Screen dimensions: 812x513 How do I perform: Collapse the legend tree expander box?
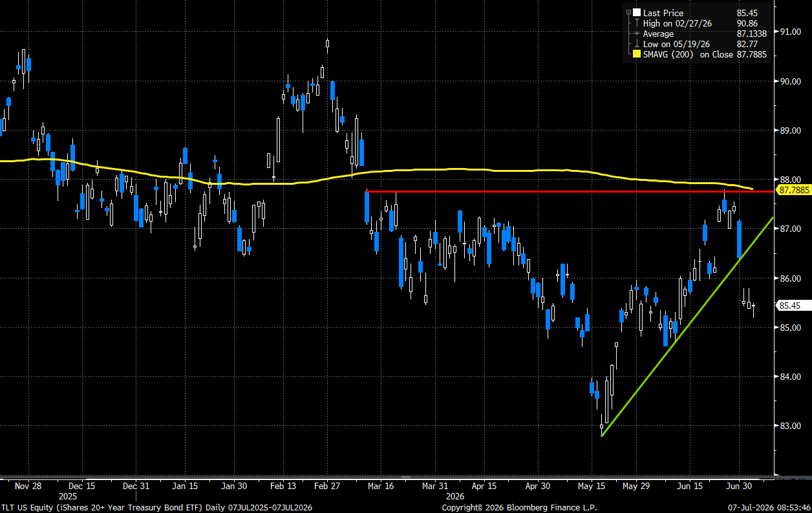[627, 13]
